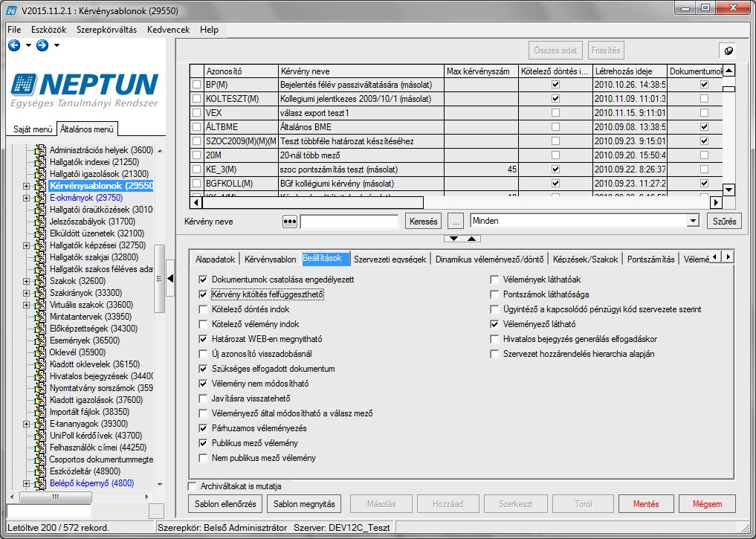This screenshot has height=539, width=756.
Task: Click the pin icon at top right
Action: (x=728, y=50)
